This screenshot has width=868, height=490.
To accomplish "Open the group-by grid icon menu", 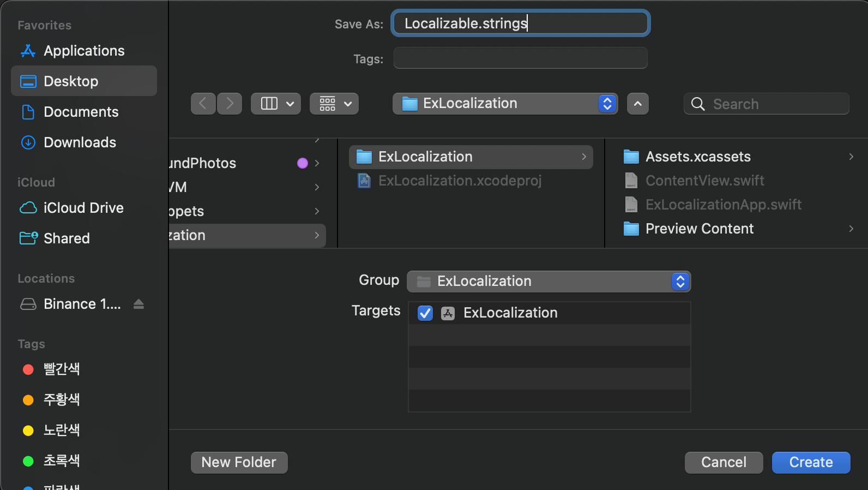I will point(334,104).
